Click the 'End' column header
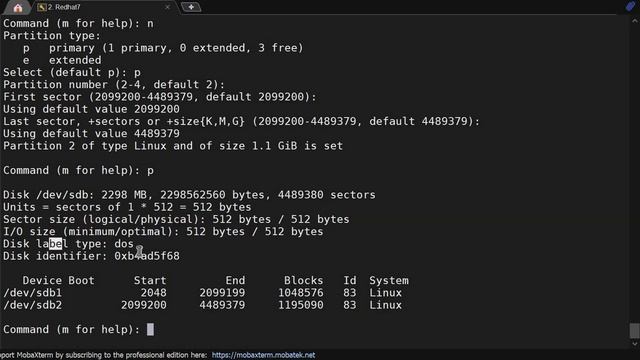 (x=236, y=280)
